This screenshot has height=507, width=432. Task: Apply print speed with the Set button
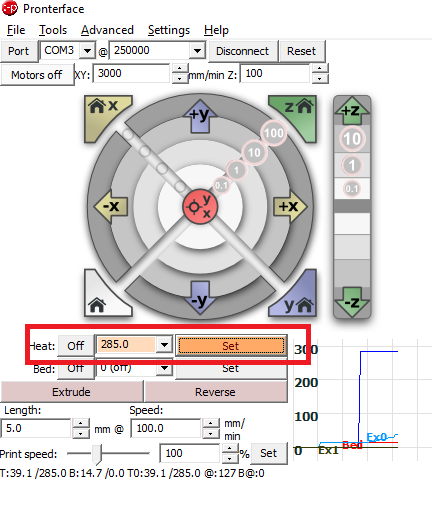point(269,453)
